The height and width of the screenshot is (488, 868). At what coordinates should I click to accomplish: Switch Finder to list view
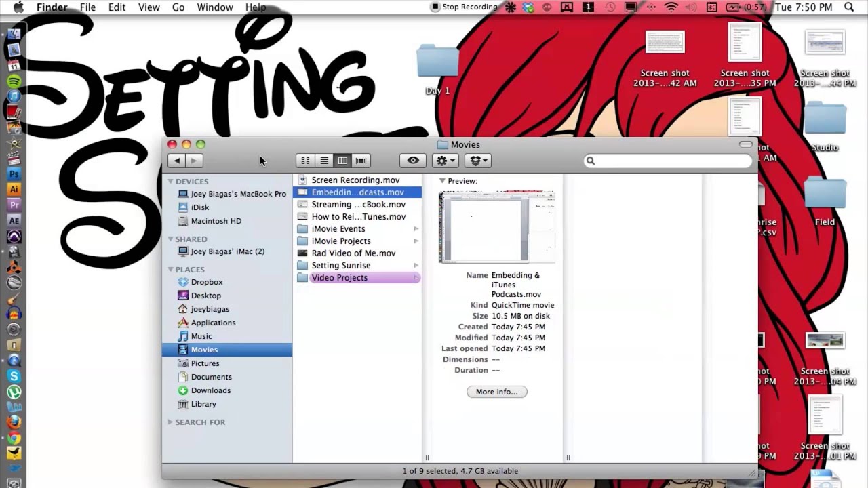click(324, 161)
